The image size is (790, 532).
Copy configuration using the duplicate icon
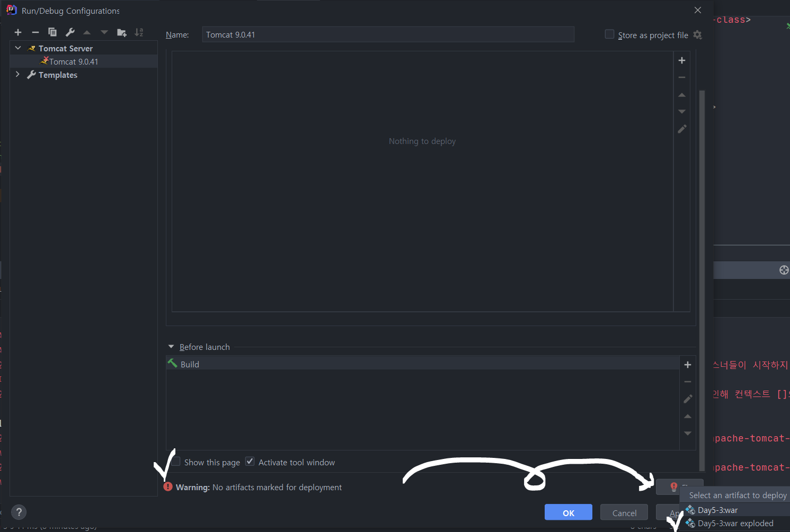pos(52,32)
